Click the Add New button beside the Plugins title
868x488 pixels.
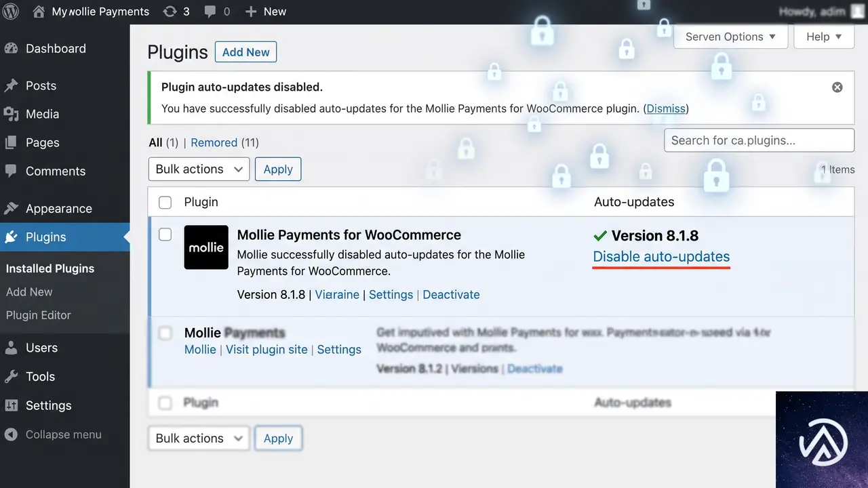[245, 52]
